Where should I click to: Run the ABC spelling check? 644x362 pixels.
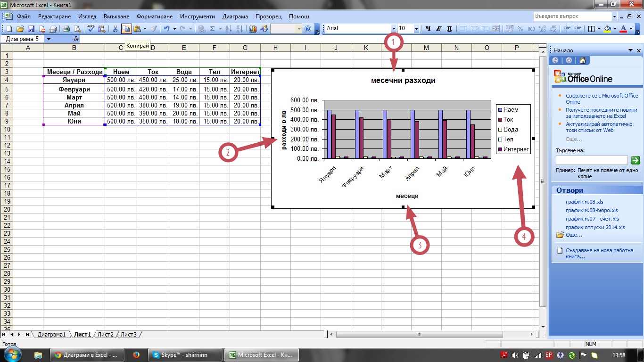tap(91, 29)
